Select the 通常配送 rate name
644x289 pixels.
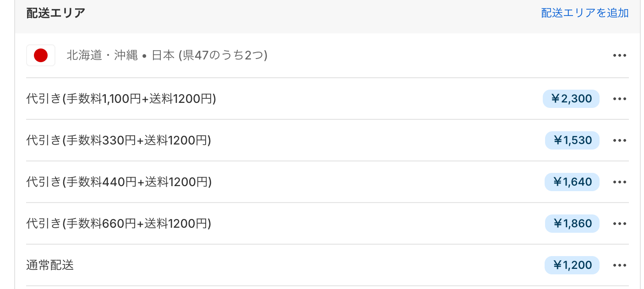point(50,265)
